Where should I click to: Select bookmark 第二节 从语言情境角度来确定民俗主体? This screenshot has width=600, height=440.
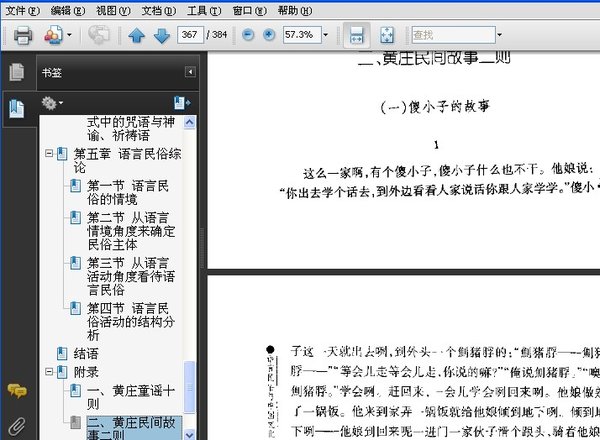tap(131, 231)
